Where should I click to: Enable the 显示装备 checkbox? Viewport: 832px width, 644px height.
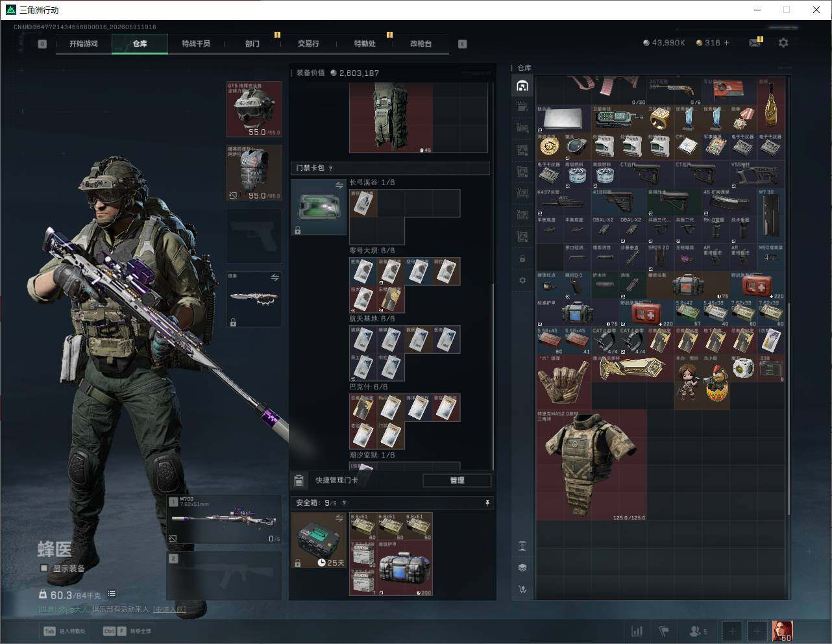[44, 568]
